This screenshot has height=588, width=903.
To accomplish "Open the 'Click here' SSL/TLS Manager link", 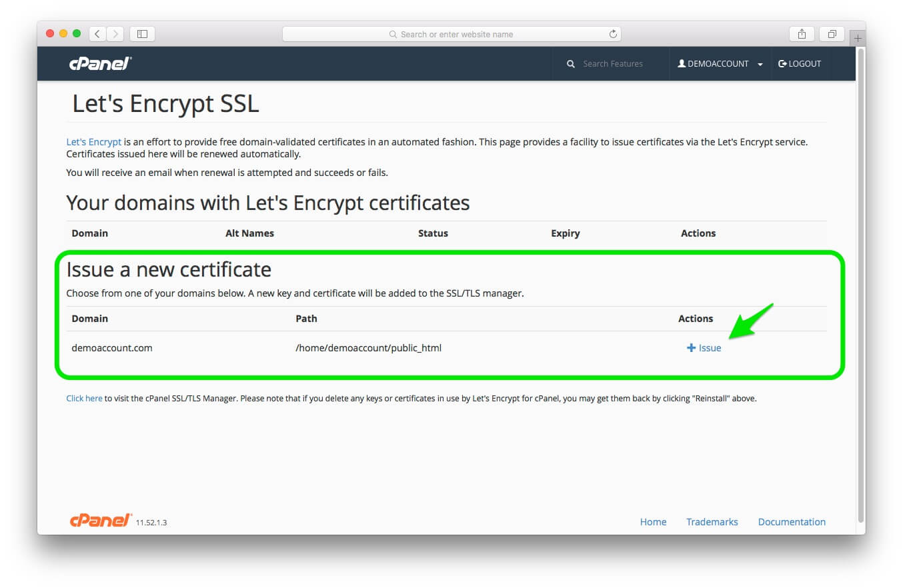I will pyautogui.click(x=84, y=399).
